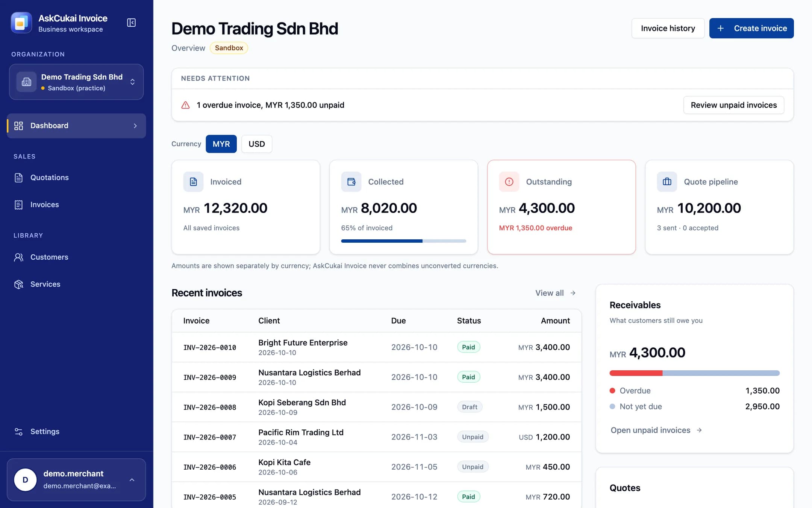
Task: Click Paid badge for INV-2026-0005
Action: point(468,497)
